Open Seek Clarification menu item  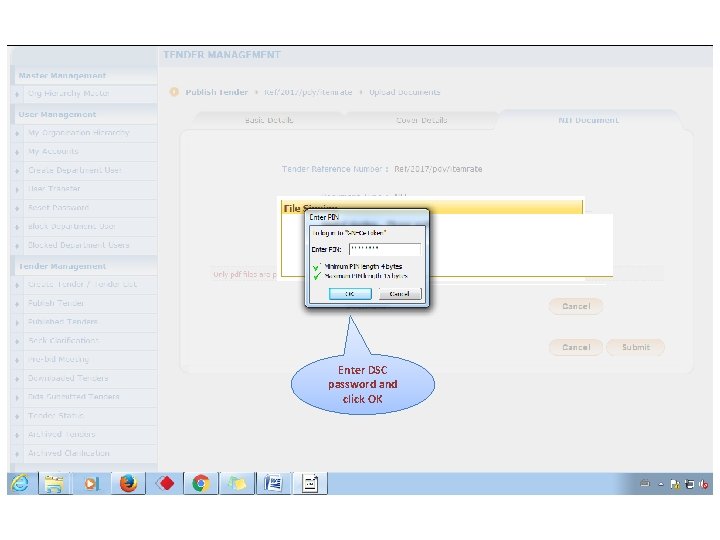[x=63, y=341]
